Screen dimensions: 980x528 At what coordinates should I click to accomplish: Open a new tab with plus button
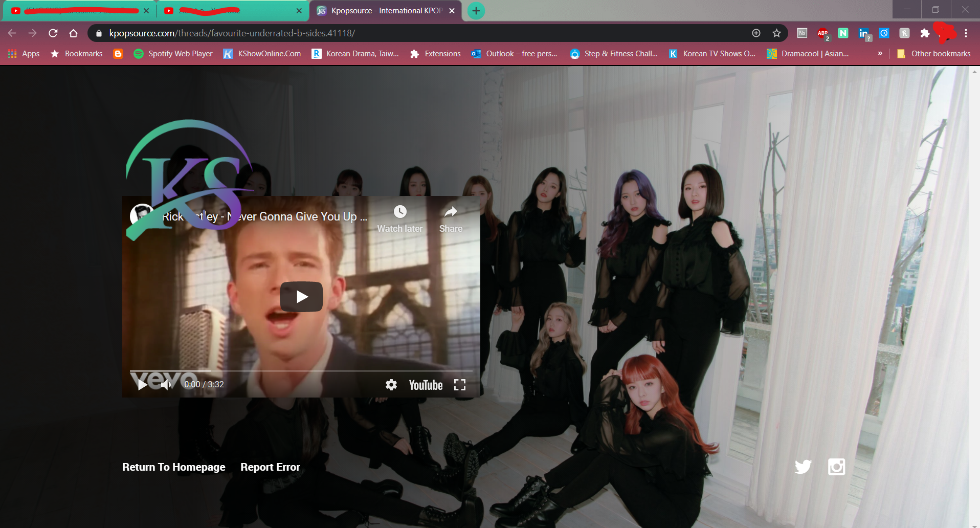click(x=476, y=11)
